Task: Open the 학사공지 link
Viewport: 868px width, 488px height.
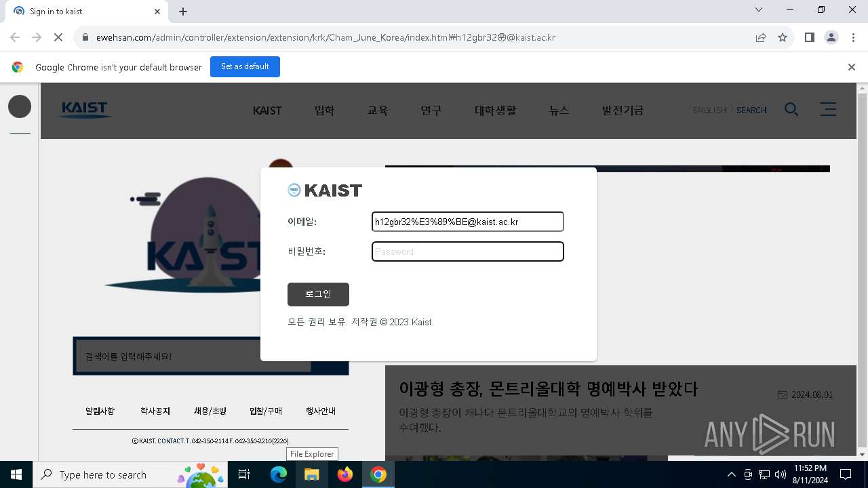Action: click(155, 411)
